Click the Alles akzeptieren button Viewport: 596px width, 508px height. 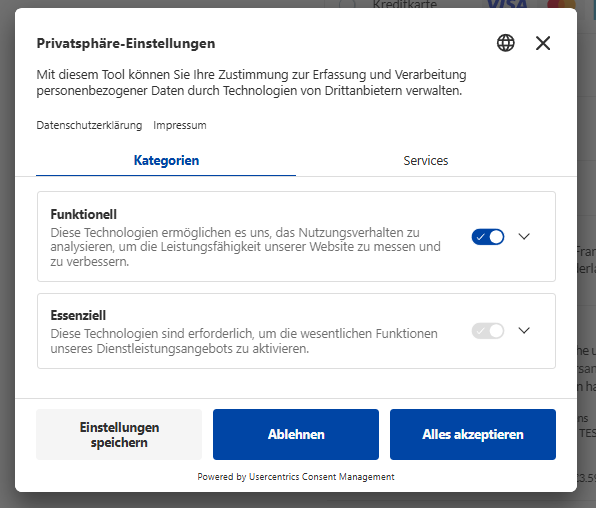click(x=473, y=435)
